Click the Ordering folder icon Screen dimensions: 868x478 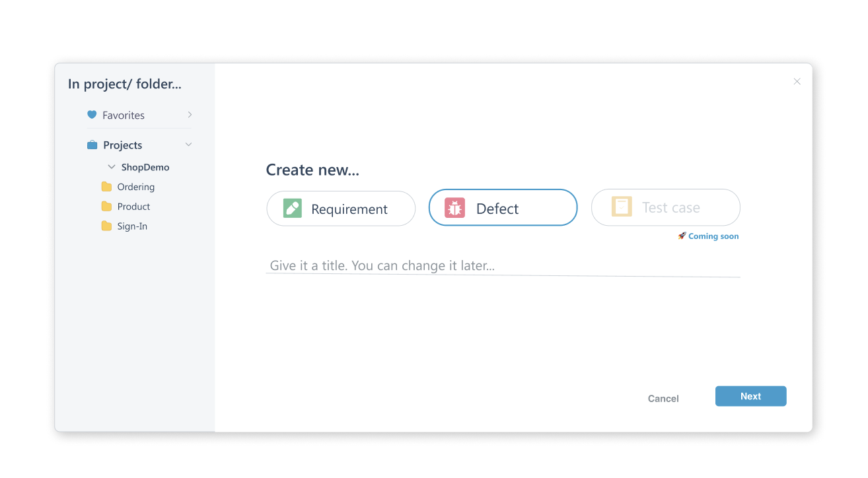point(106,187)
